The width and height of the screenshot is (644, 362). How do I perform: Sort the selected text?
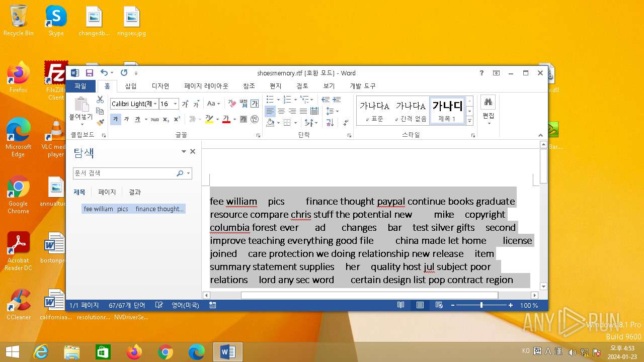point(330,122)
